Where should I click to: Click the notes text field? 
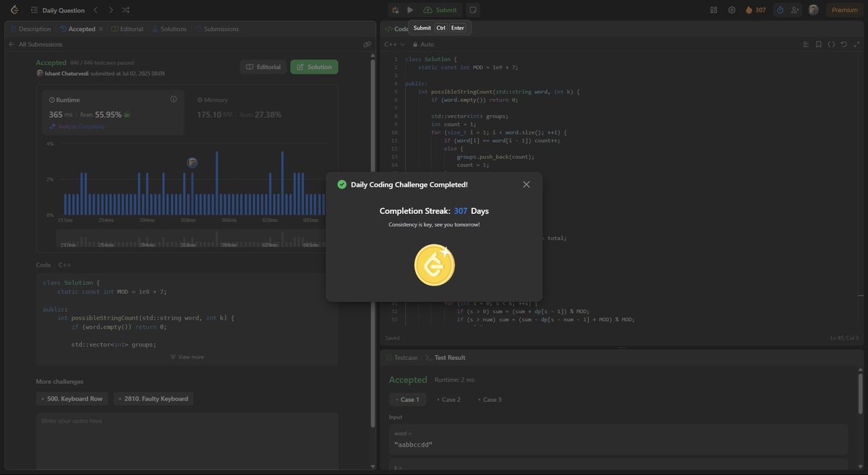(187, 441)
